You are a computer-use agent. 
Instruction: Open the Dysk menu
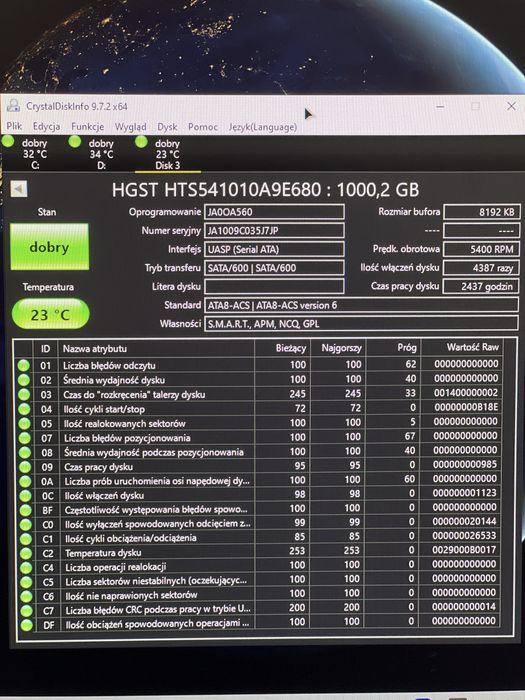coord(167,127)
